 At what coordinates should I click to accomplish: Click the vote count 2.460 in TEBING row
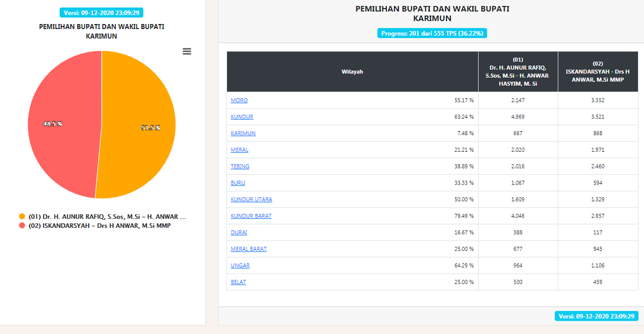click(598, 167)
